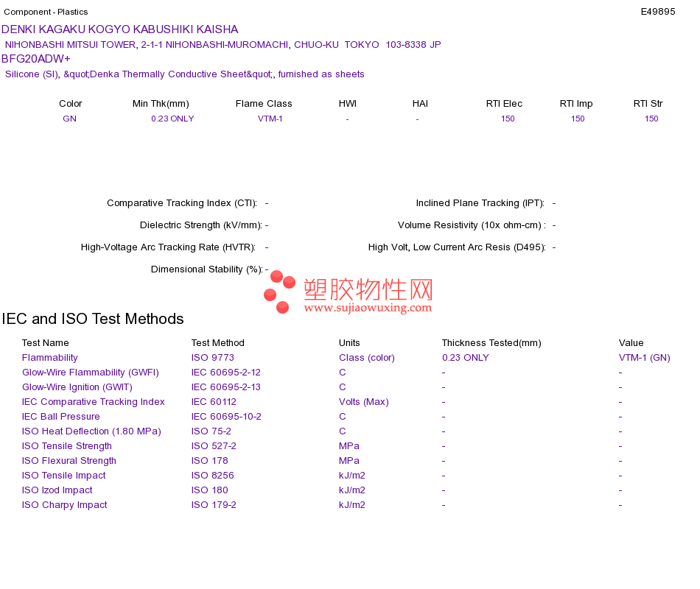Click Comparative Tracking Index (CTI) label

coord(182,203)
